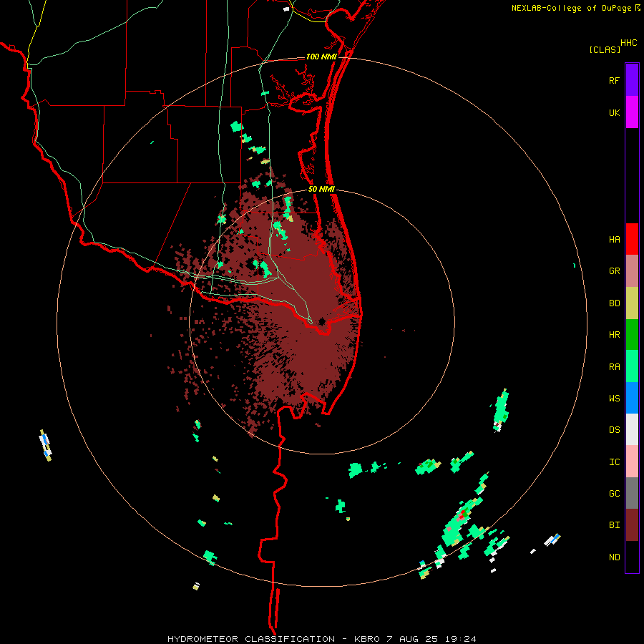Click the "BD" legend label
This screenshot has width=644, height=644.
(x=614, y=303)
